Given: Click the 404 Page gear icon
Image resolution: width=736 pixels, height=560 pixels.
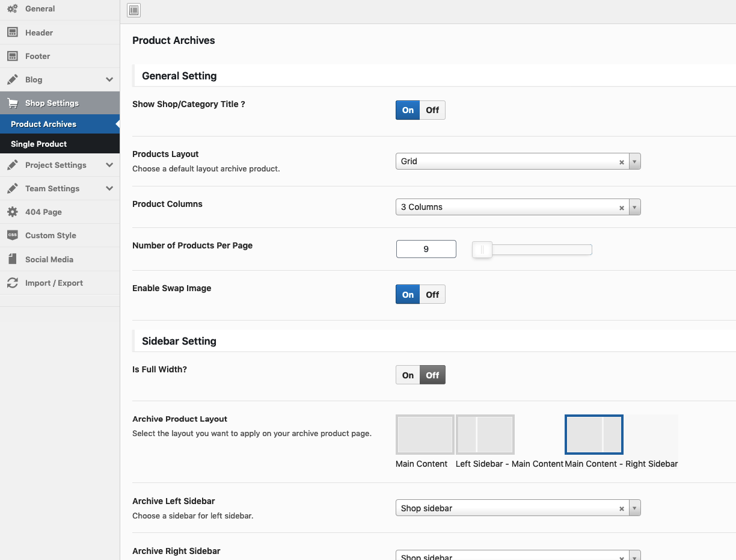Looking at the screenshot, I should pyautogui.click(x=12, y=212).
